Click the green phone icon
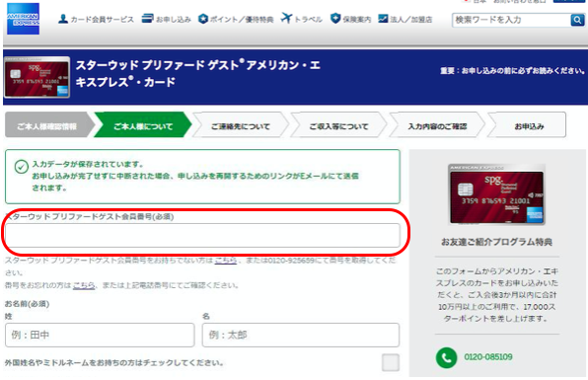Screen dimensions: 588x380 (x=446, y=357)
